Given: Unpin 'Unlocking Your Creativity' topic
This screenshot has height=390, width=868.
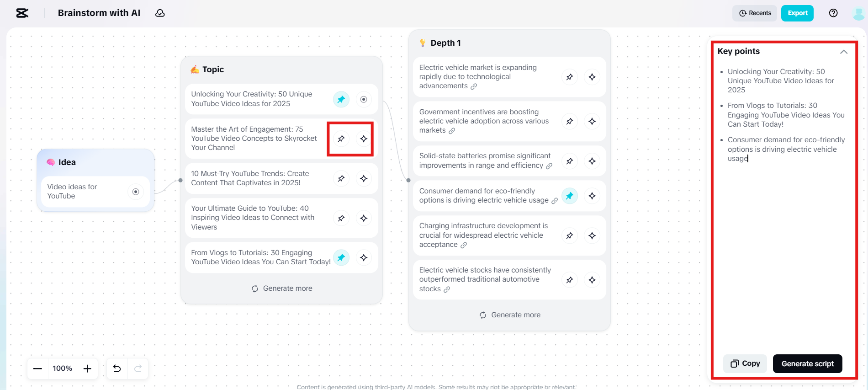Looking at the screenshot, I should 341,99.
